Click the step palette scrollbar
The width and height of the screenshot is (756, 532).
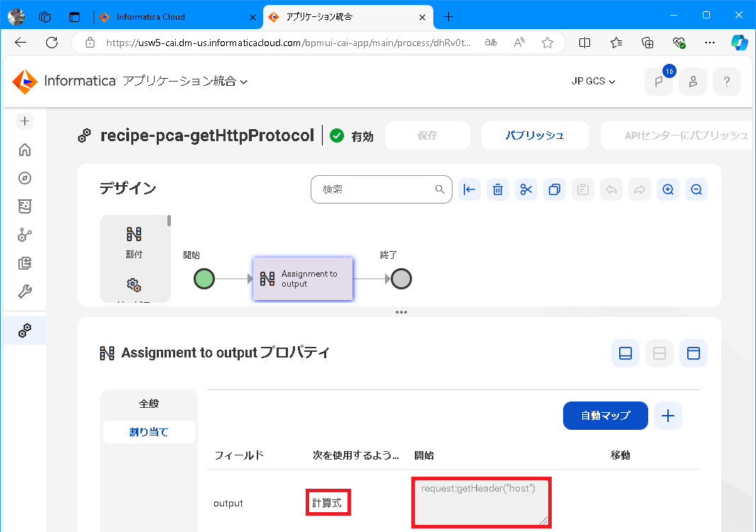(169, 221)
